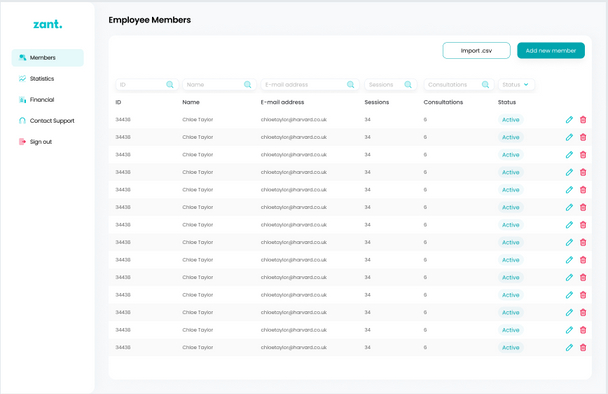Focus the Name filter field
This screenshot has height=394, width=608.
219,85
